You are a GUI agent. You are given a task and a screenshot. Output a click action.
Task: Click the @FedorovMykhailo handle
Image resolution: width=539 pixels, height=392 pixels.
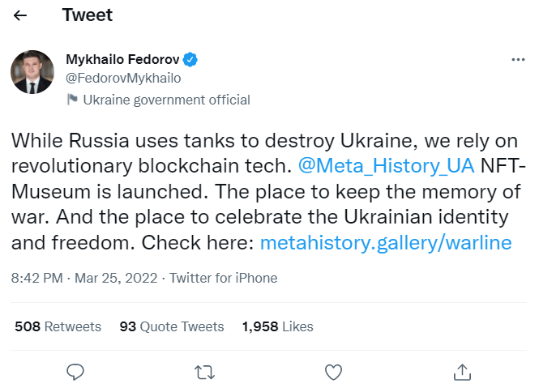[x=123, y=79]
